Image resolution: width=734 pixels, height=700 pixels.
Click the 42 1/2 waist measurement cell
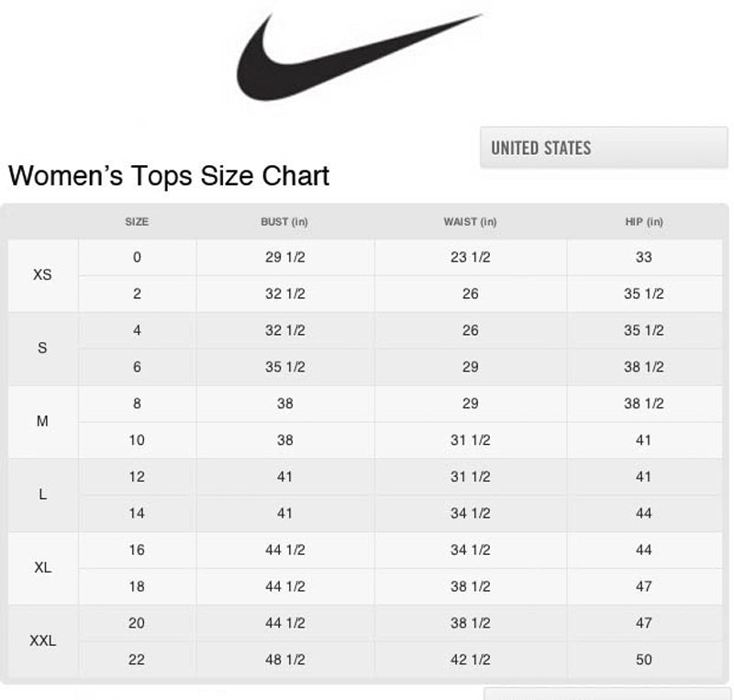(470, 660)
